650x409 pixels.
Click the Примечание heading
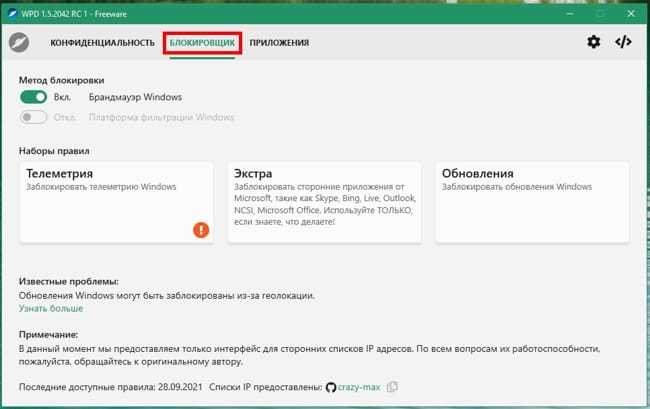tap(48, 334)
